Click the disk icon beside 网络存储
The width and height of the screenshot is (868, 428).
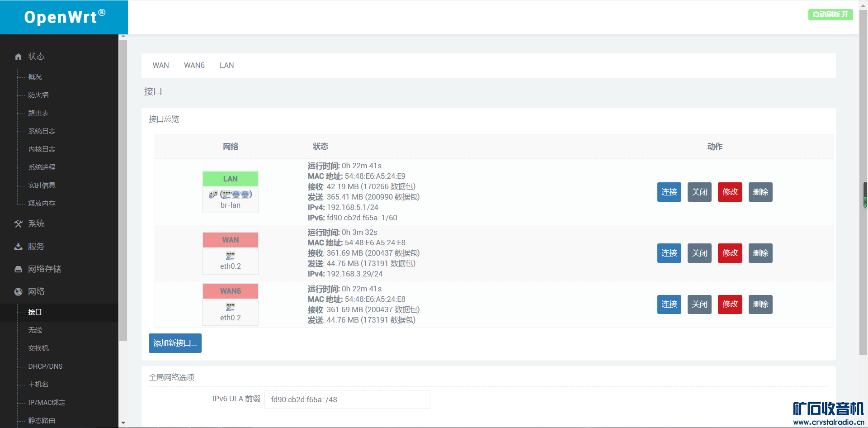18,269
